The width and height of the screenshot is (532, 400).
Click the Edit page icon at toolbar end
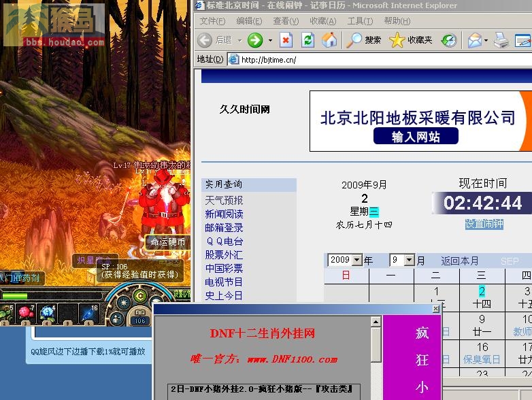[523, 41]
